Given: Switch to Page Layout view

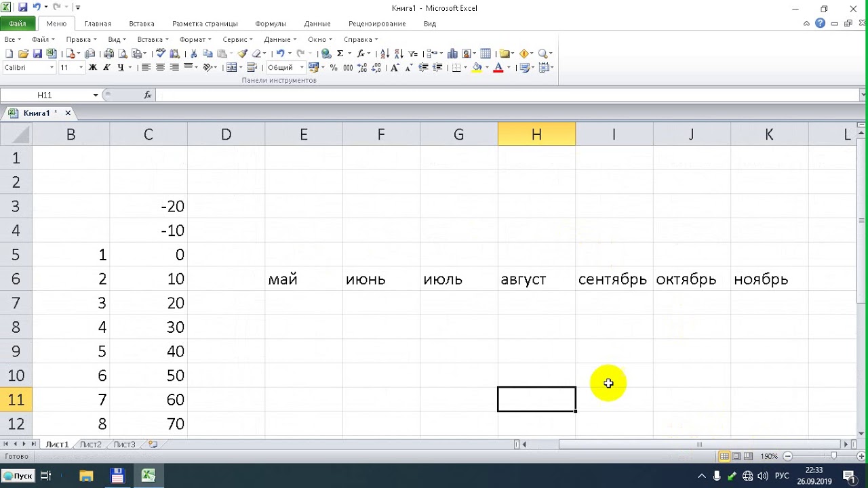Looking at the screenshot, I should [736, 456].
